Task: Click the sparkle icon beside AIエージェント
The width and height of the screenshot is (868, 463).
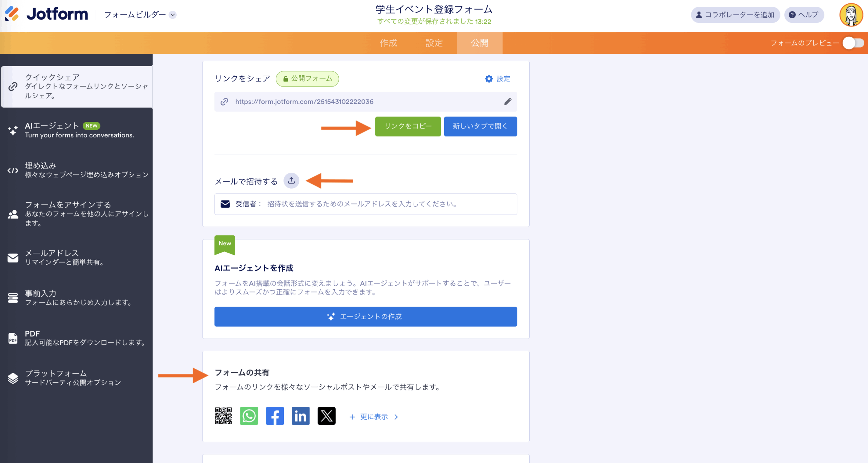Action: tap(13, 131)
